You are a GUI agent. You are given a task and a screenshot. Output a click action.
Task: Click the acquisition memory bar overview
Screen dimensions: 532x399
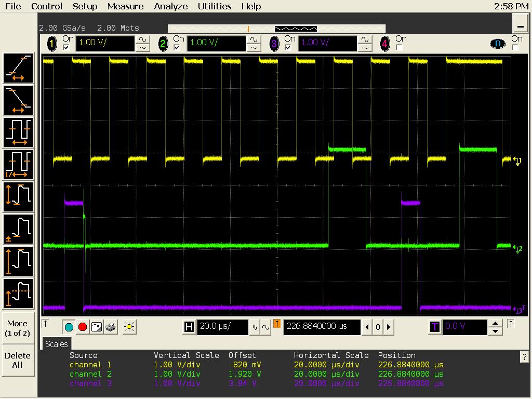(x=276, y=29)
